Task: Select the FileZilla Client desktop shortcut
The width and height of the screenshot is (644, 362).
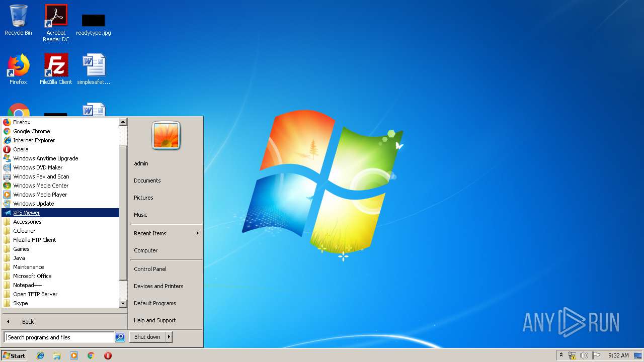Action: click(x=56, y=69)
